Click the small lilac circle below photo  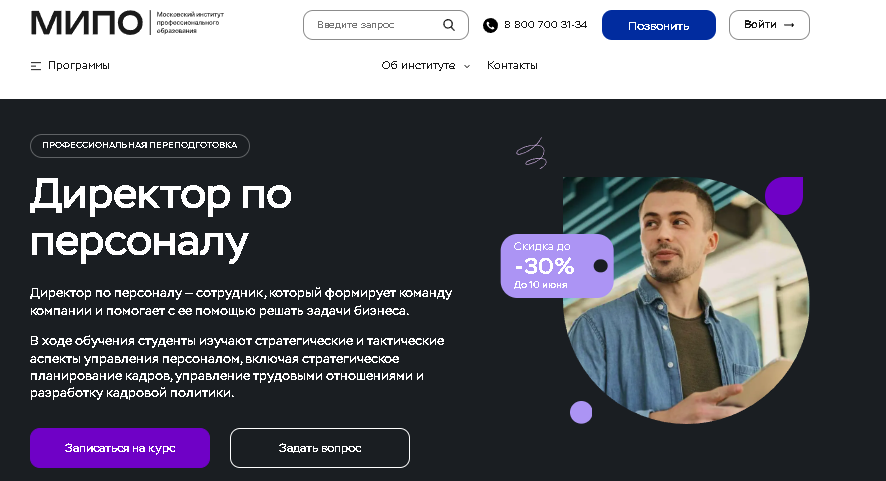[581, 412]
